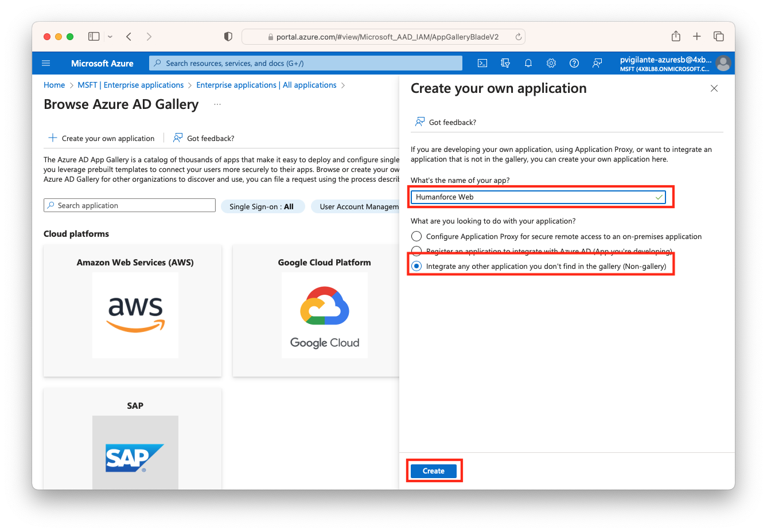Open the Azure Cloud Shell icon
The width and height of the screenshot is (767, 532).
click(x=482, y=63)
